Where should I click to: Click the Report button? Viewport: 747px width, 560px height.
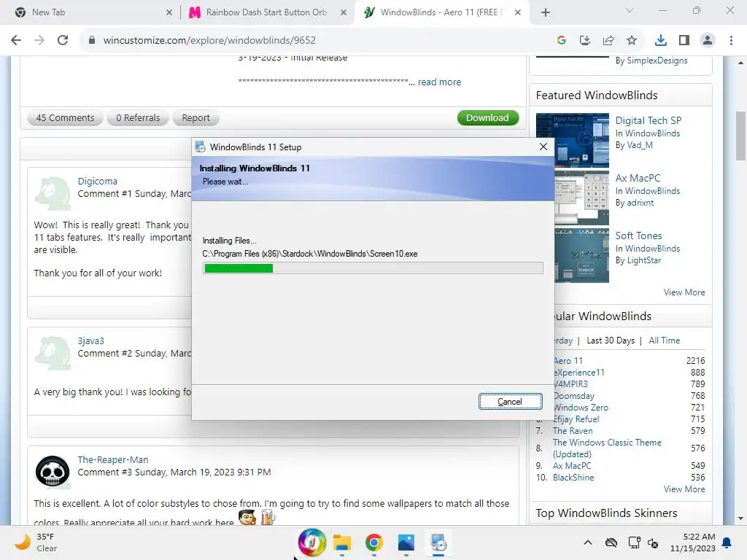click(x=196, y=117)
